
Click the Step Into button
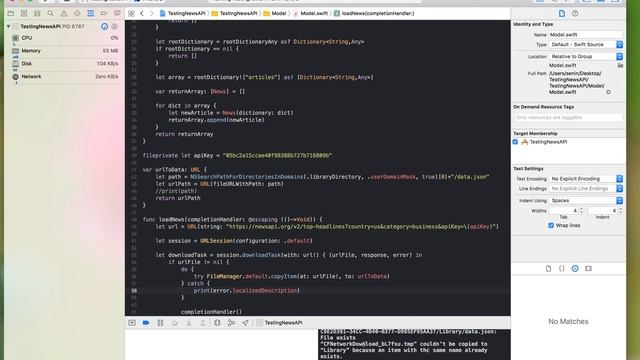(189, 323)
